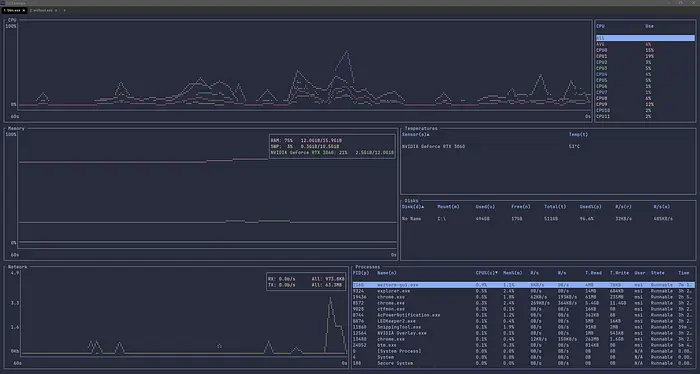The height and width of the screenshot is (374, 700).
Task: Select CPU1 in the CPU legend
Action: (x=645, y=56)
